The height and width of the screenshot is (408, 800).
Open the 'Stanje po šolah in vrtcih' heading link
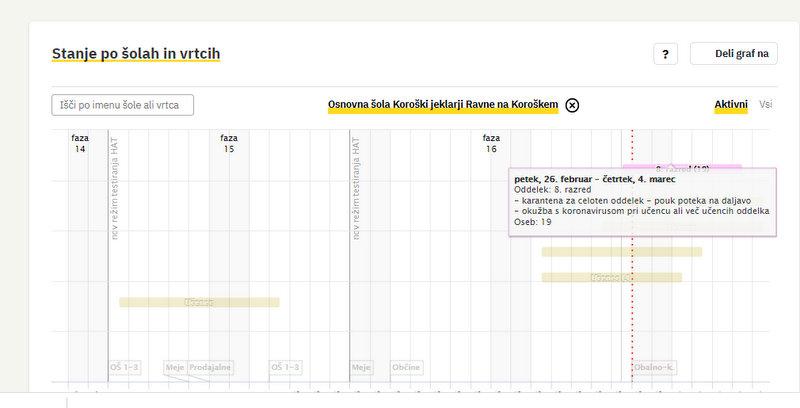coord(136,53)
